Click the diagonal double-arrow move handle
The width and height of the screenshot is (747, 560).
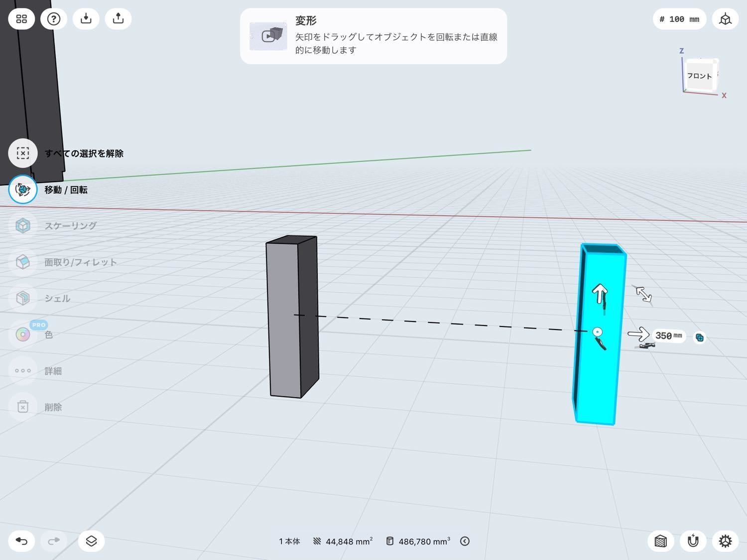click(x=644, y=294)
